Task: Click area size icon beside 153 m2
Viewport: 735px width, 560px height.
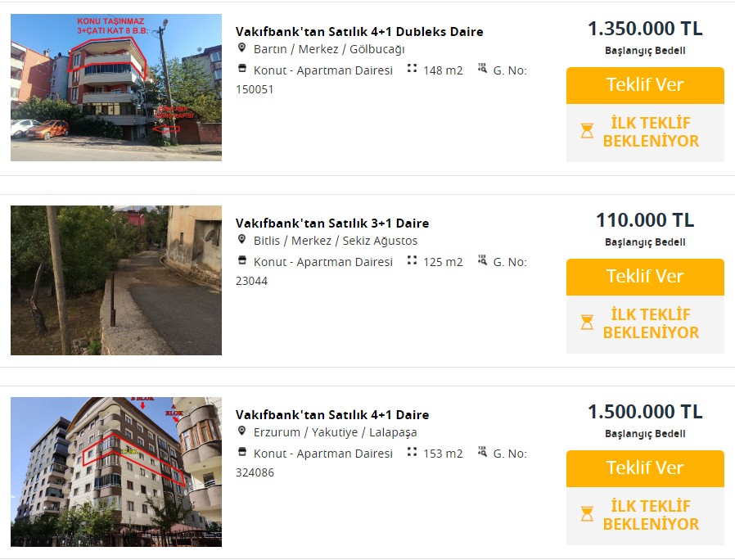Action: pos(412,452)
